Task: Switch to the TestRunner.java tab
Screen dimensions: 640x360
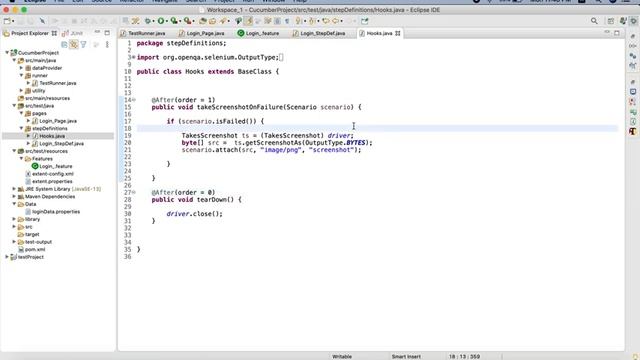Action: point(143,33)
